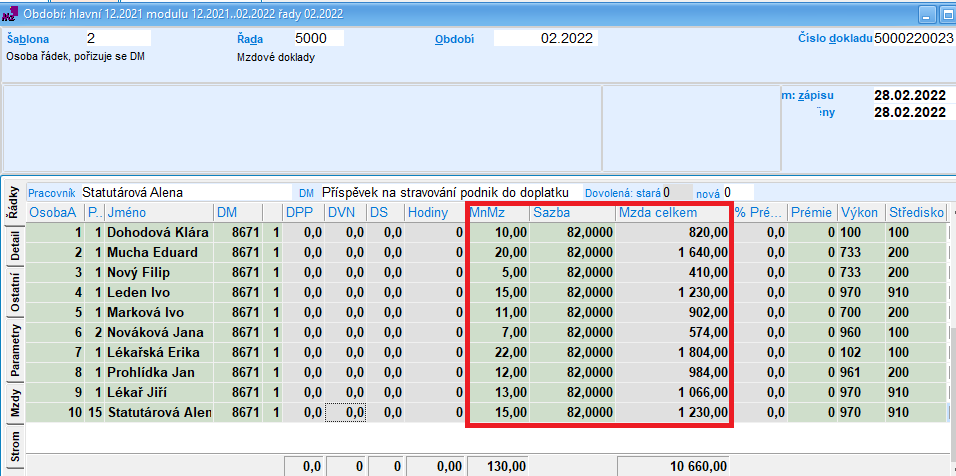Screen dimensions: 956x476
Task: Click the Výkon cell 102
Action: pos(860,352)
